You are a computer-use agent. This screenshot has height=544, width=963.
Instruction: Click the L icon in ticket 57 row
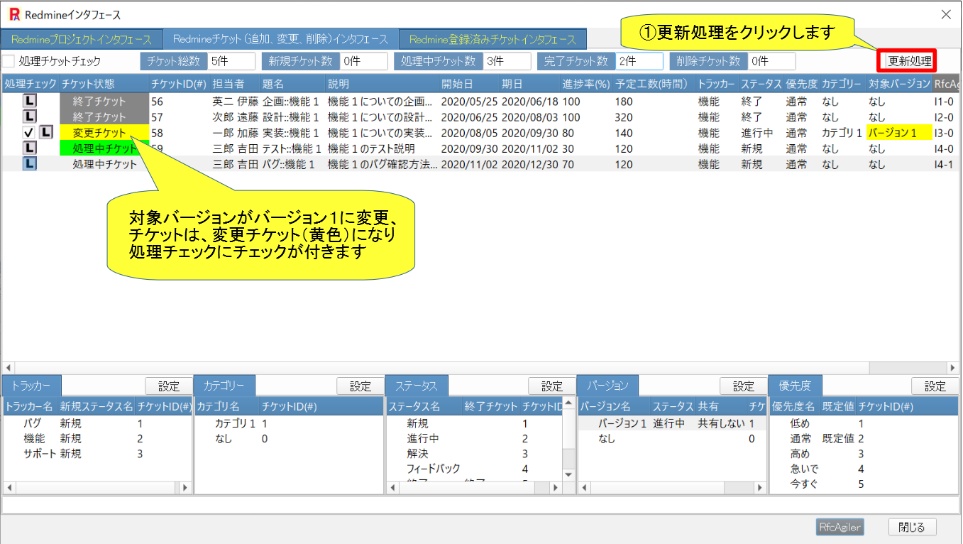pos(29,116)
